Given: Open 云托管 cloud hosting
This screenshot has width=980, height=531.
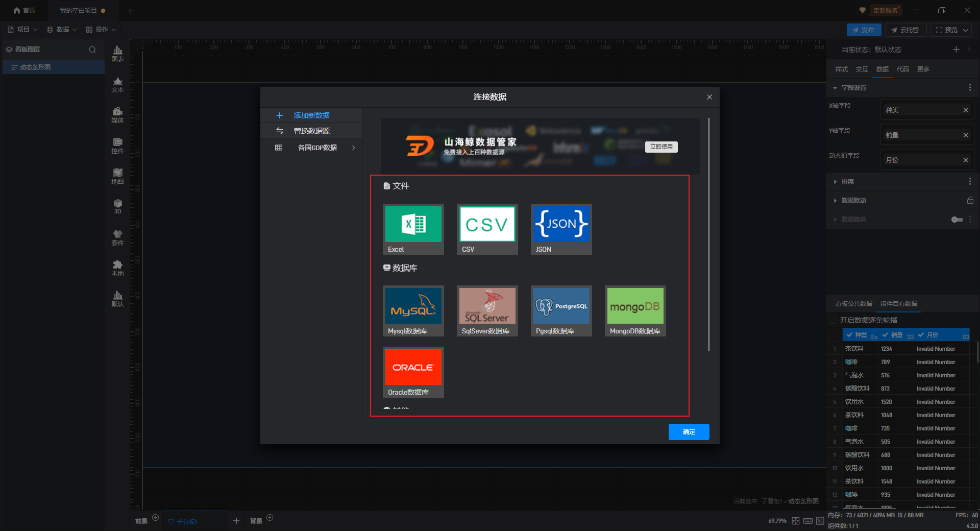Looking at the screenshot, I should tap(905, 30).
